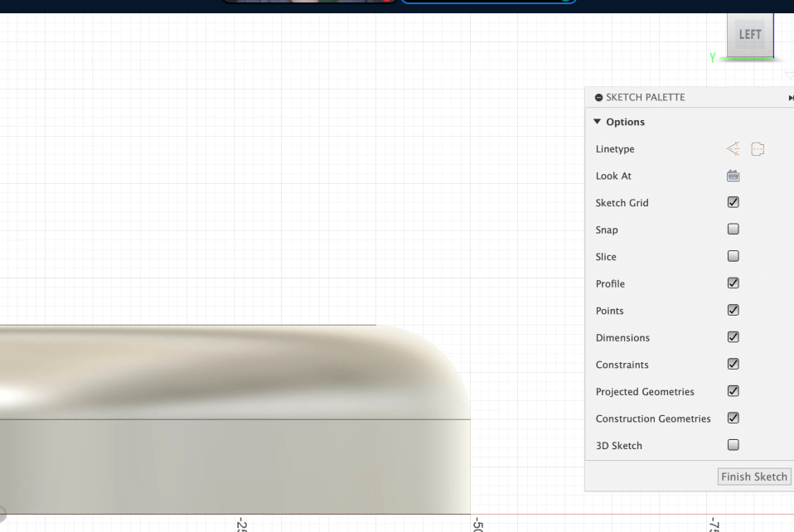Hide Projected Geometries via its checkbox
794x532 pixels.
(733, 391)
